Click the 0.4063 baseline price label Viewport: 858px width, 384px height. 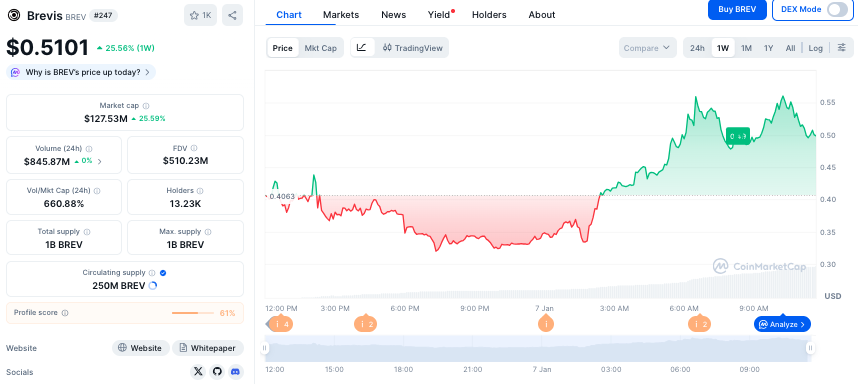(x=282, y=196)
